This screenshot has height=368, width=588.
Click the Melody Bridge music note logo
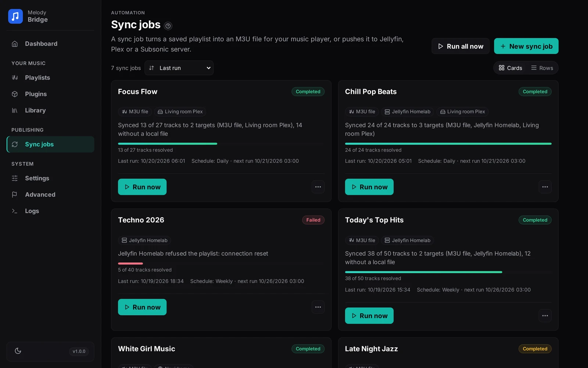pos(15,16)
